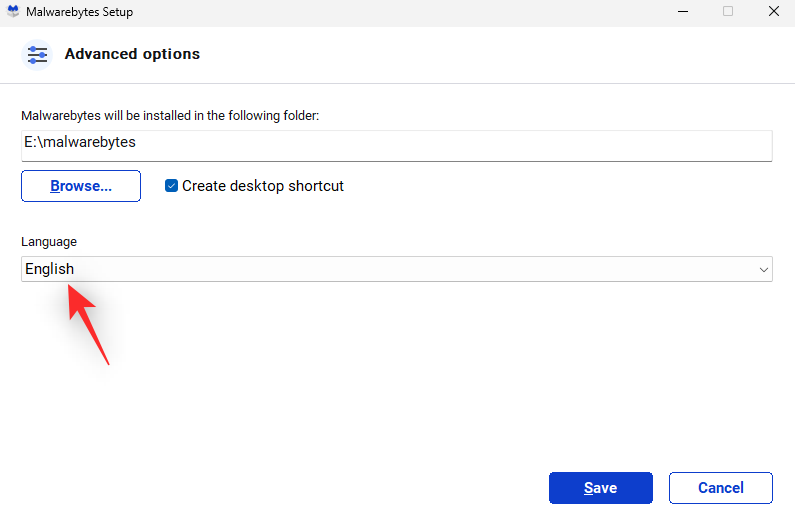The image size is (795, 528).
Task: Click the 'Malwarebytes Setup' title bar text
Action: coord(80,12)
